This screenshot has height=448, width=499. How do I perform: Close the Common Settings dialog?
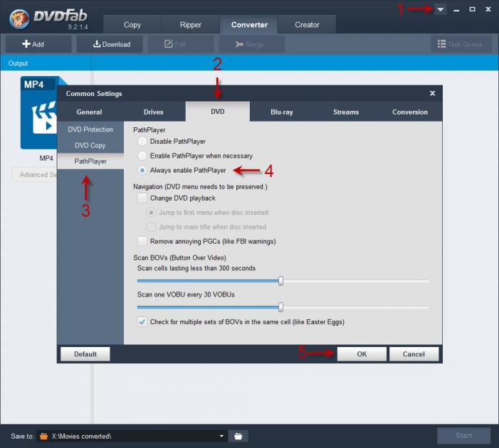433,93
